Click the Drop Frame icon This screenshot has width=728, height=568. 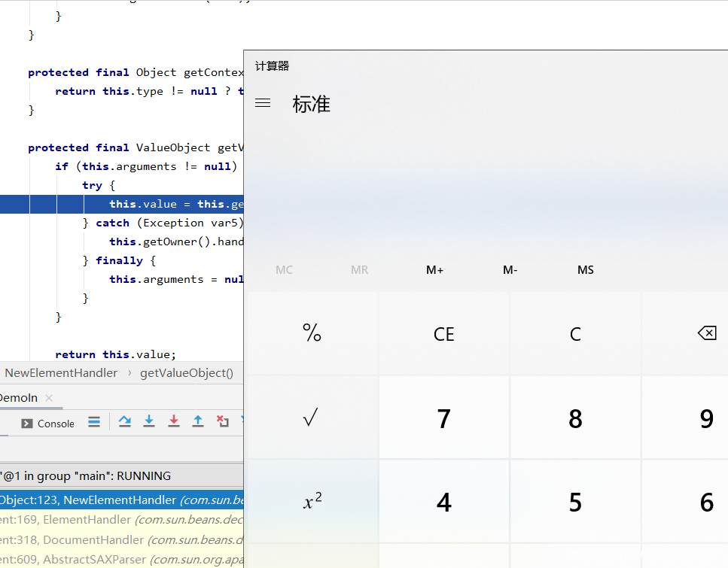[222, 421]
